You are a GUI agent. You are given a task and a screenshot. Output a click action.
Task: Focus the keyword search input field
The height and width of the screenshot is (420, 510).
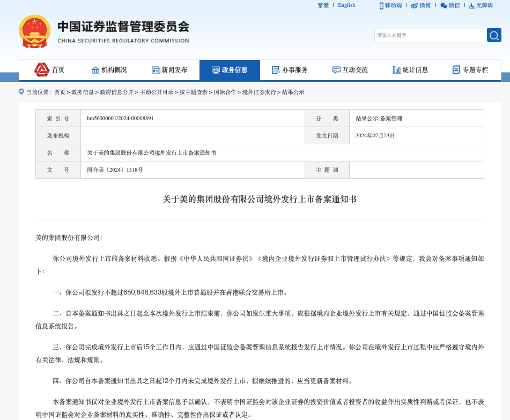coord(431,35)
